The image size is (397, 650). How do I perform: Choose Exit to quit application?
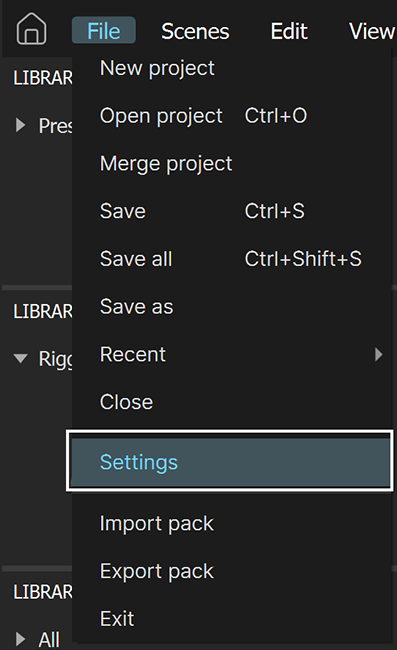click(117, 619)
